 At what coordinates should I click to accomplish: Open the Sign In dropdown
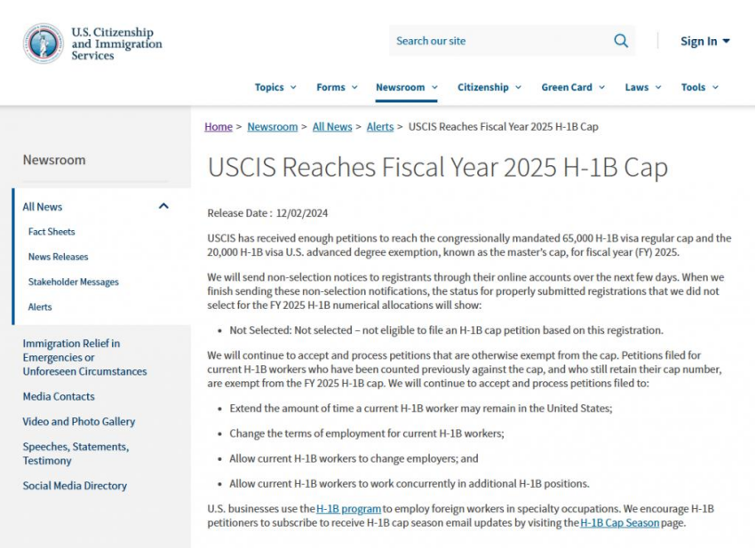coord(704,42)
